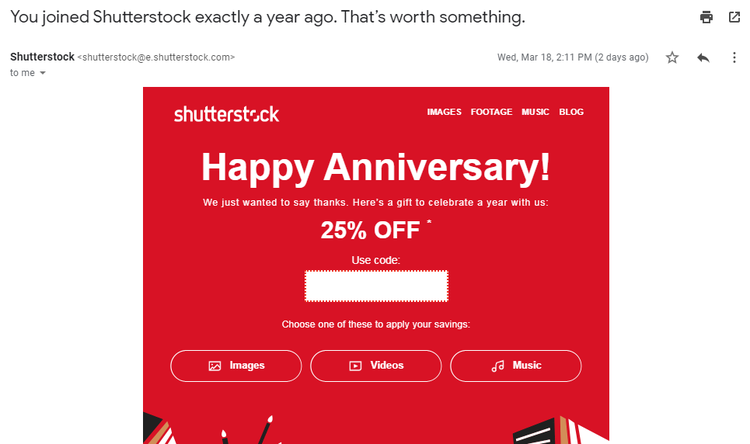Image resolution: width=750 pixels, height=444 pixels.
Task: Choose the Music savings button
Action: click(516, 366)
